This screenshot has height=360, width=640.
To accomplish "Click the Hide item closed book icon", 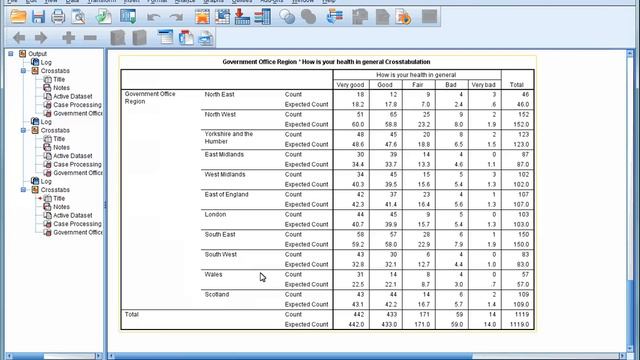I will [140, 38].
